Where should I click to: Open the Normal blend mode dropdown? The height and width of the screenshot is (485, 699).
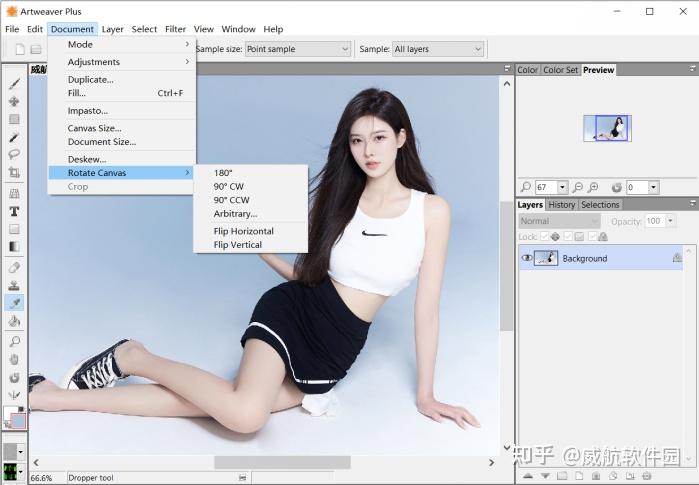(x=559, y=221)
